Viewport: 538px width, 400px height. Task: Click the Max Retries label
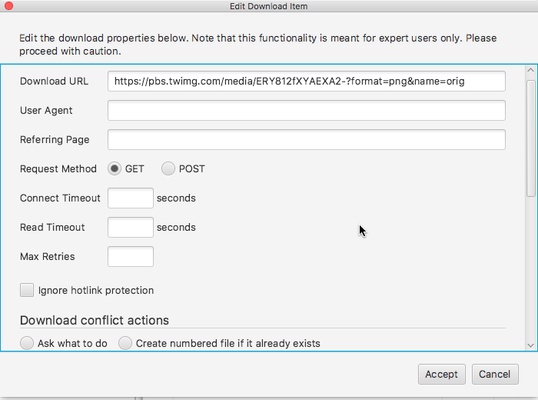(47, 256)
